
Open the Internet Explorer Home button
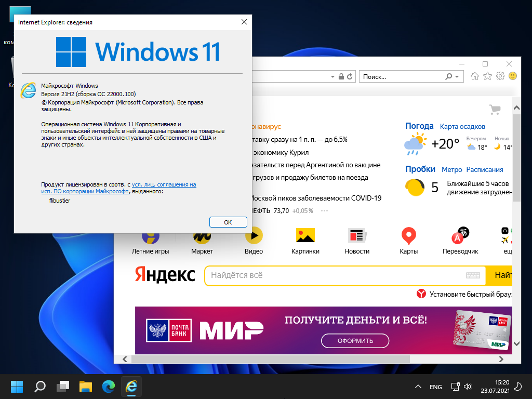pos(474,76)
